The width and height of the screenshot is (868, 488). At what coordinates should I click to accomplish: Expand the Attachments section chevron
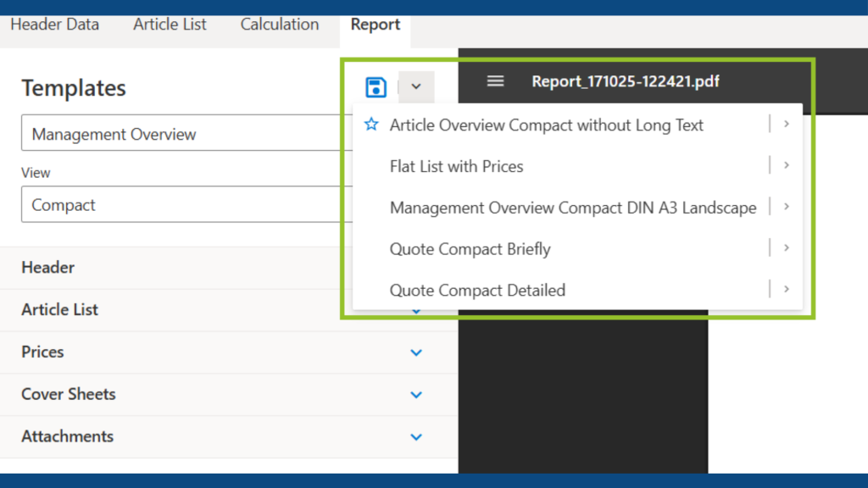point(416,436)
